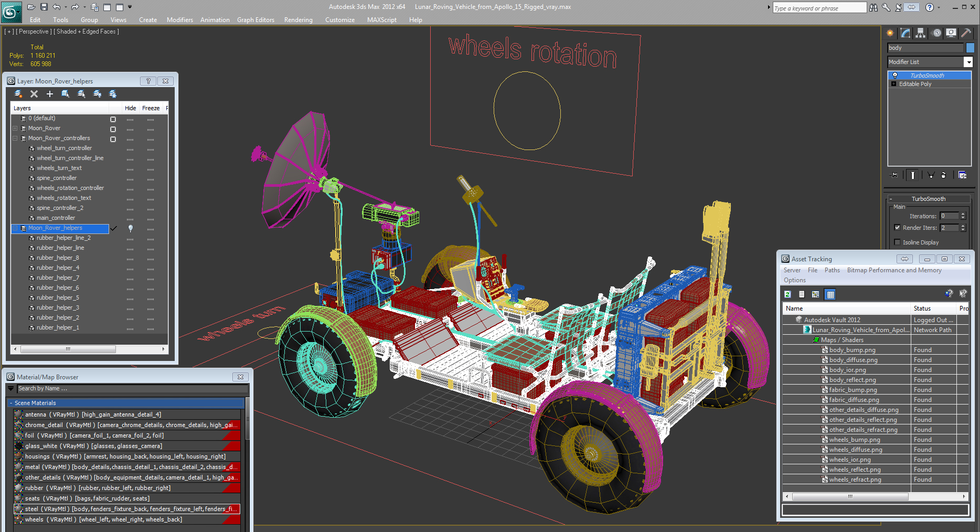
Task: Open the Rendering menu
Action: coord(298,20)
